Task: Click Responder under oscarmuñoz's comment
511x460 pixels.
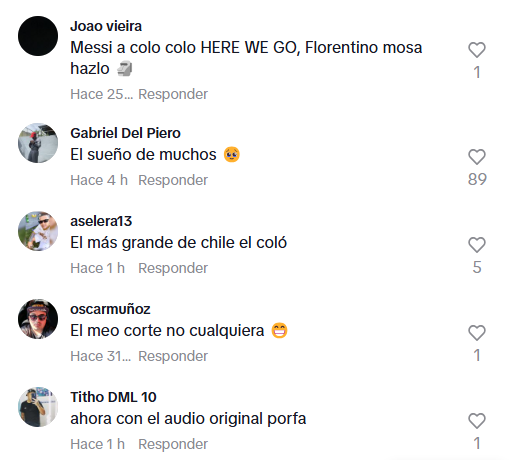Action: click(x=173, y=356)
